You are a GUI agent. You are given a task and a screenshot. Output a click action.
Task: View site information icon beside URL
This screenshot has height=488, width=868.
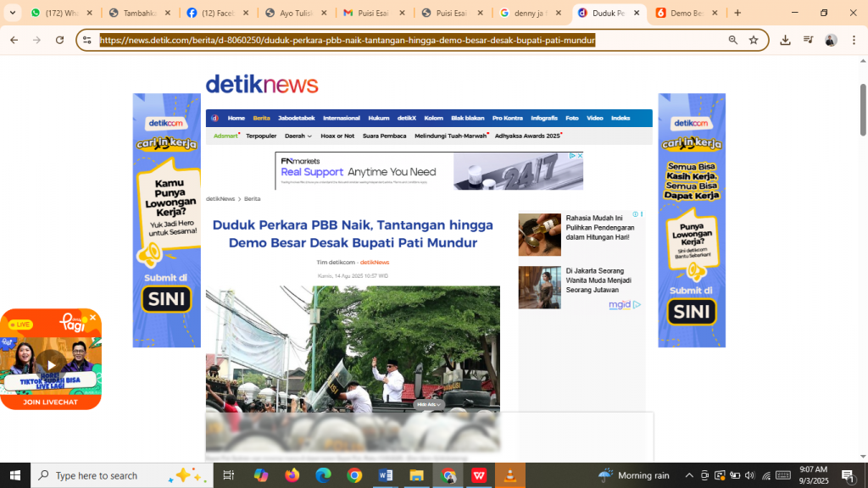click(x=86, y=40)
